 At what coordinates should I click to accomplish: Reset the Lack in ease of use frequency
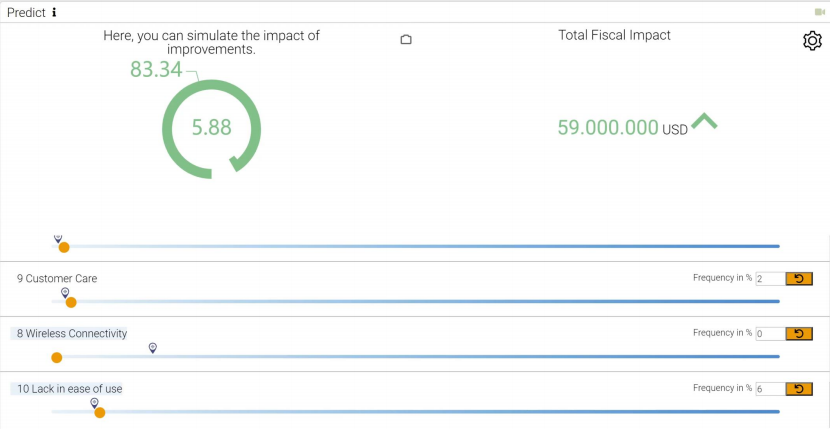pos(799,389)
